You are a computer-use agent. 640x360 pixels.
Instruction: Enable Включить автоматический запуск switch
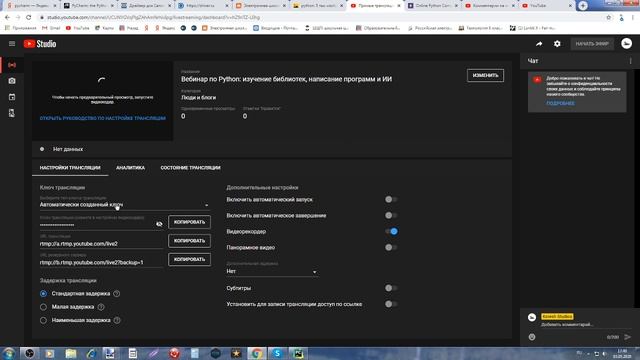391,200
